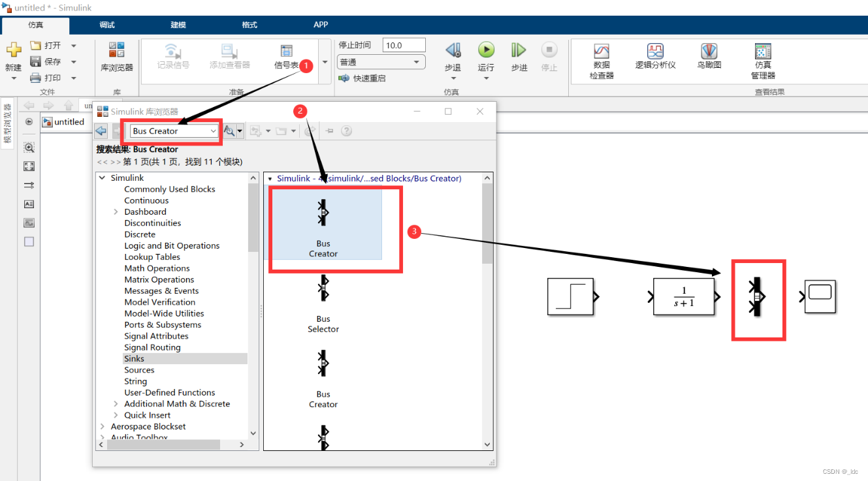Click the search binoculars icon in library browser
Image resolution: width=868 pixels, height=481 pixels.
[229, 131]
